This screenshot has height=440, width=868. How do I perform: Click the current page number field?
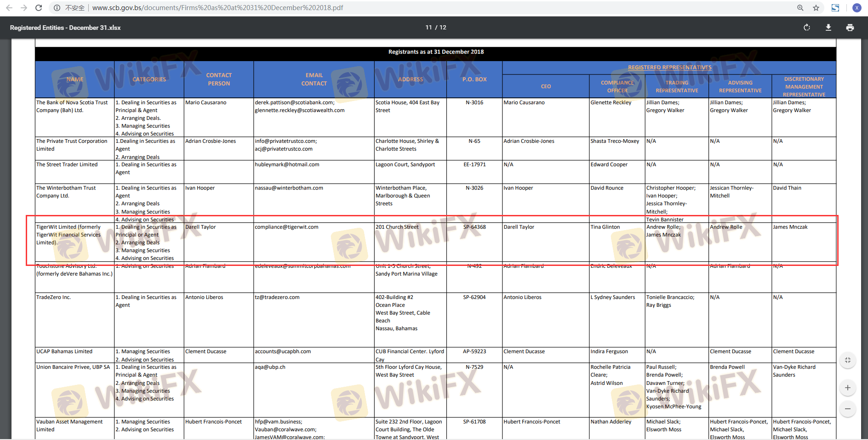click(x=428, y=28)
